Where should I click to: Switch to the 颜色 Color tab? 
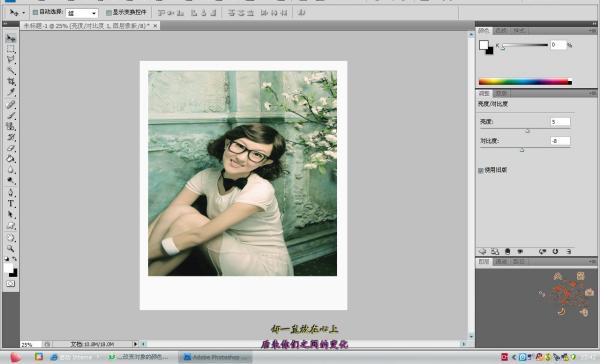pos(484,31)
